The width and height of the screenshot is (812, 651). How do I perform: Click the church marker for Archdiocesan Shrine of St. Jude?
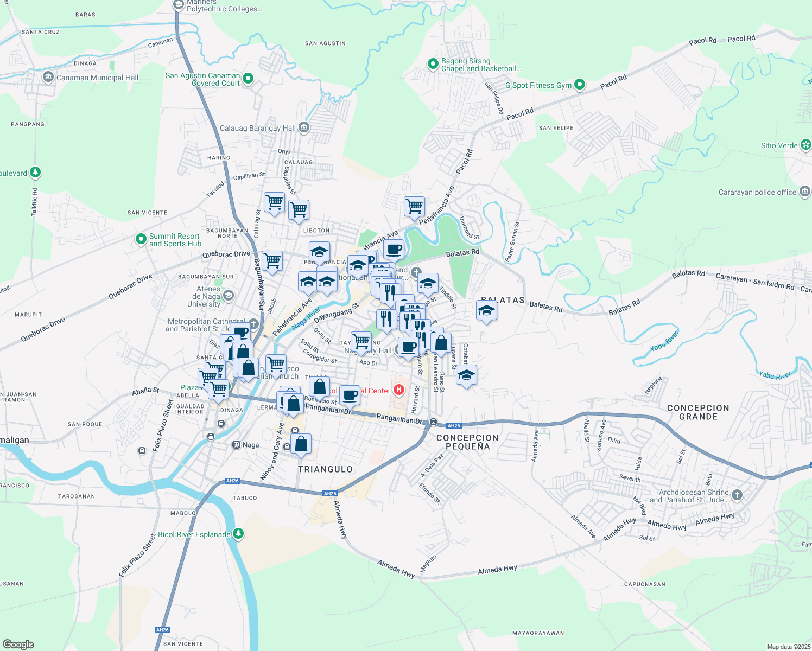(x=737, y=495)
